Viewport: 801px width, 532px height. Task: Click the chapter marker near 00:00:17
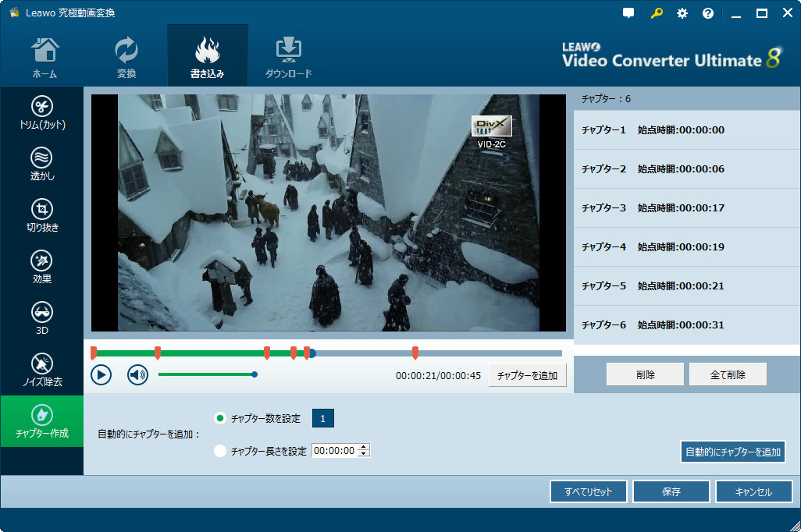click(267, 353)
